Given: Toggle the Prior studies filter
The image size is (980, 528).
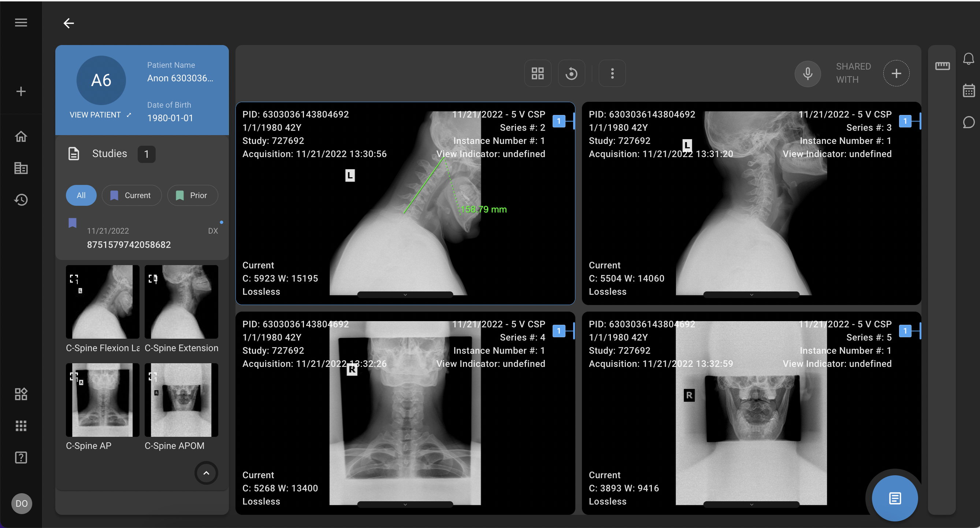Looking at the screenshot, I should tap(193, 195).
